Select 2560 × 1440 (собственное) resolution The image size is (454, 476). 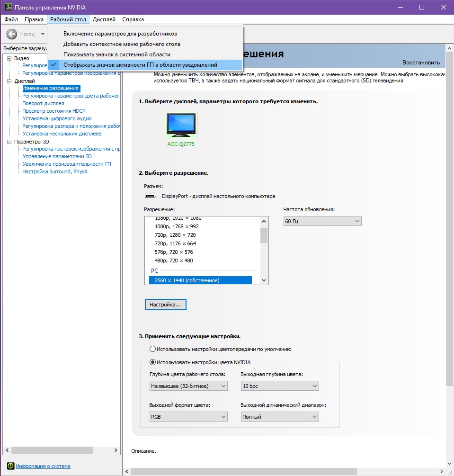point(200,280)
